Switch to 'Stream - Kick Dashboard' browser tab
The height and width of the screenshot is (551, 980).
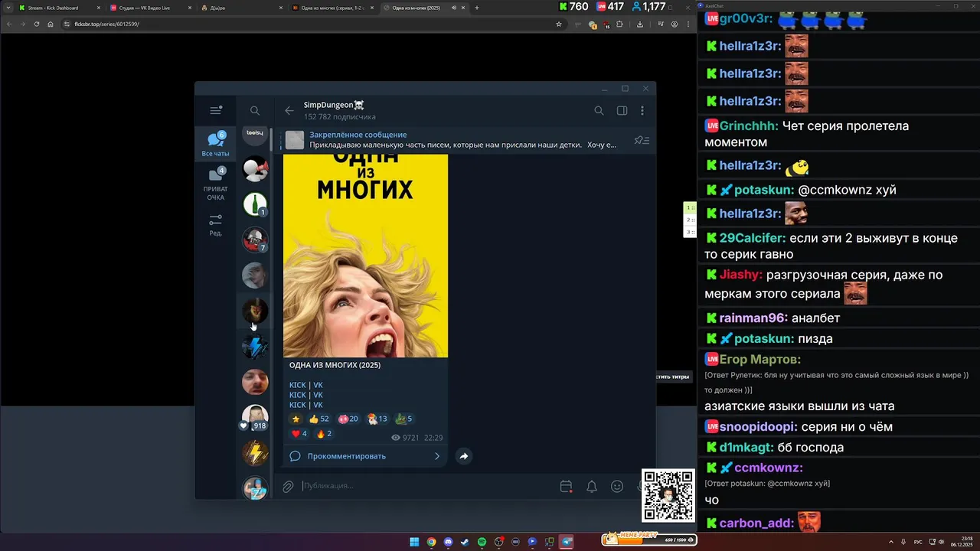[x=57, y=8]
